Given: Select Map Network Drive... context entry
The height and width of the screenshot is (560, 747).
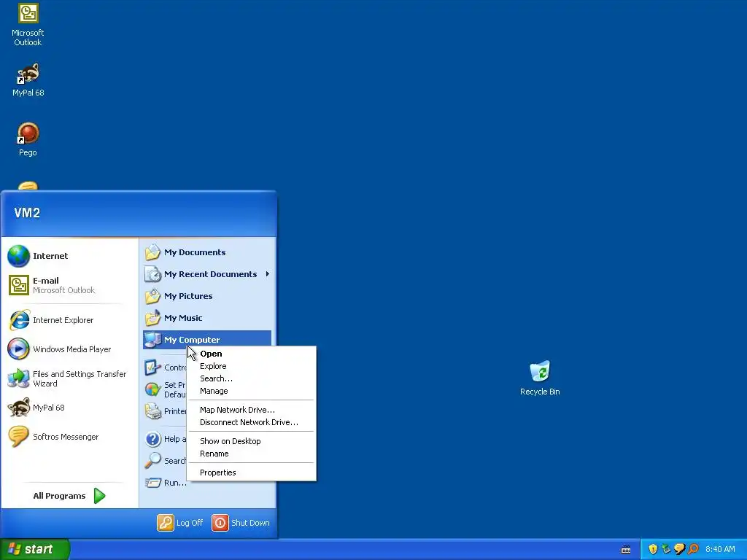Looking at the screenshot, I should point(251,410).
